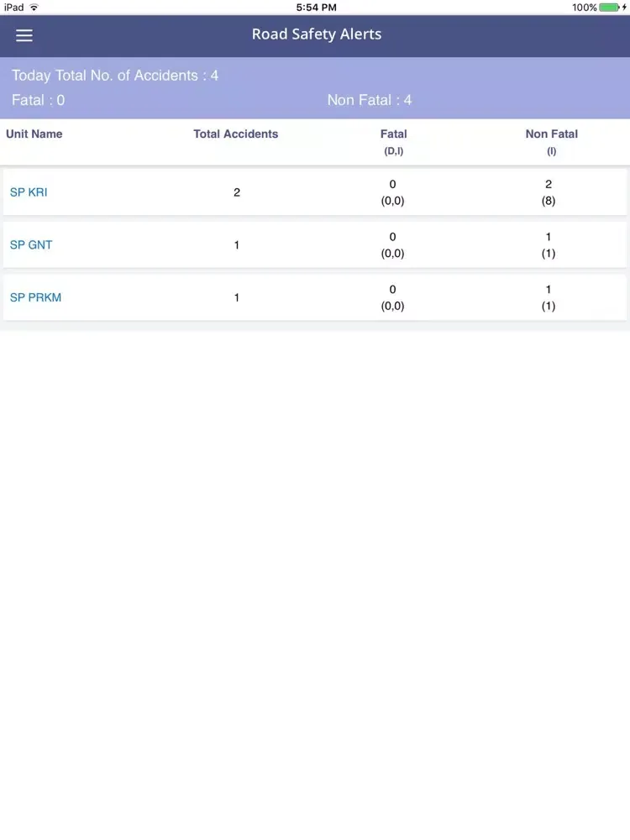Click the Fatal (D,I) column header
This screenshot has height=840, width=630.
(393, 141)
